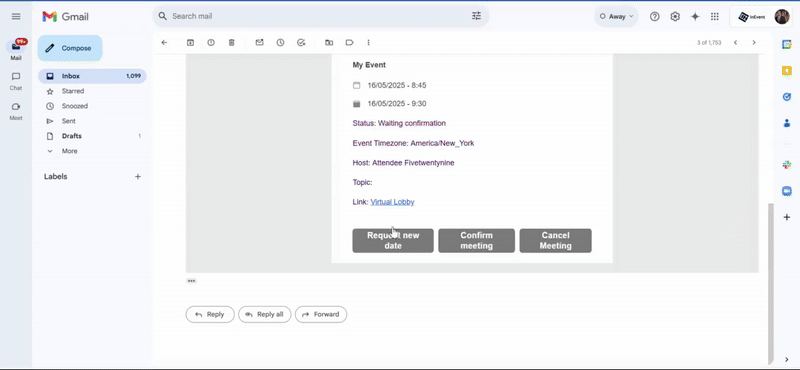This screenshot has height=370, width=800.
Task: Open the Chat section
Action: click(x=16, y=81)
